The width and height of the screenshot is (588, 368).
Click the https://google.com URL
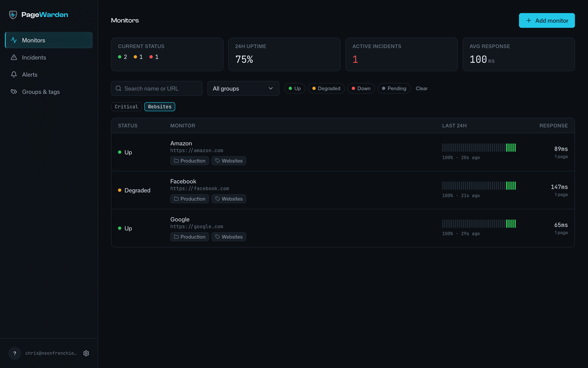click(197, 226)
